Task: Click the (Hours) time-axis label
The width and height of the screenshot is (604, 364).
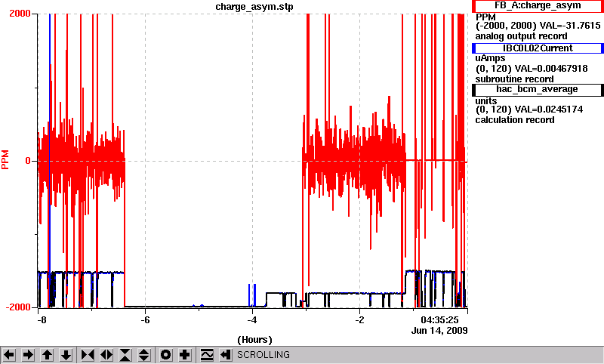Action: coord(254,340)
